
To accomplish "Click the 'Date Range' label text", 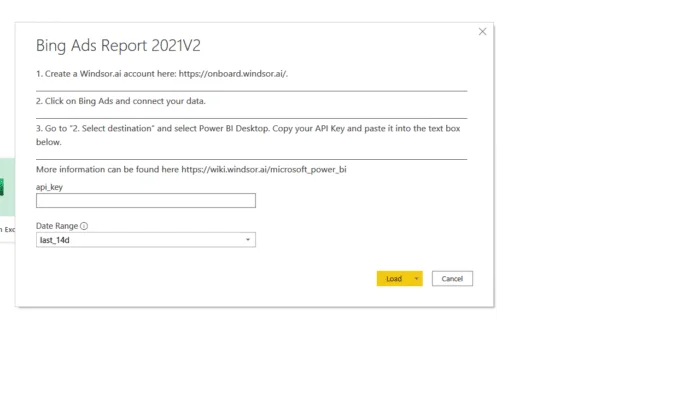I will [57, 226].
